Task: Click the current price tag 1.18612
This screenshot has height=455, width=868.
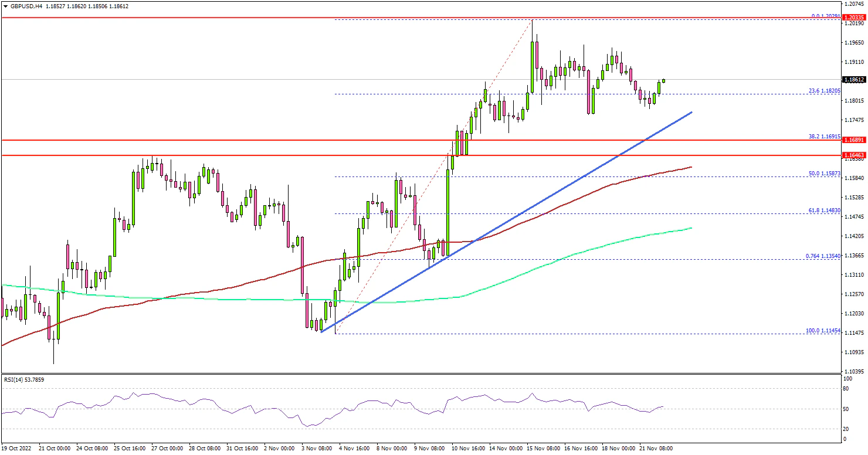Action: tap(853, 80)
